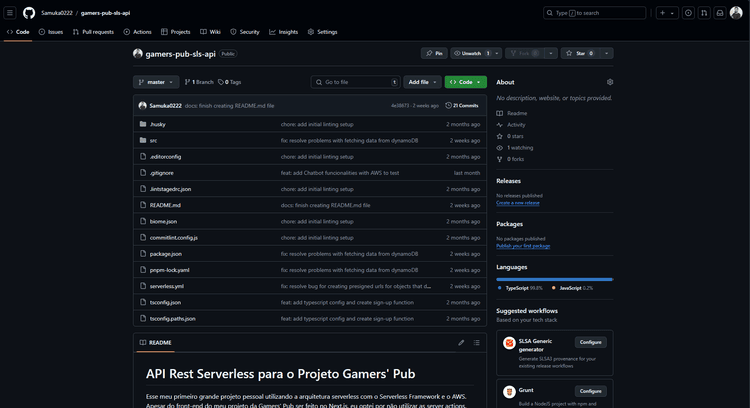Click the file icon beside tsconfig.json
Image resolution: width=750 pixels, height=408 pixels.
coord(143,302)
